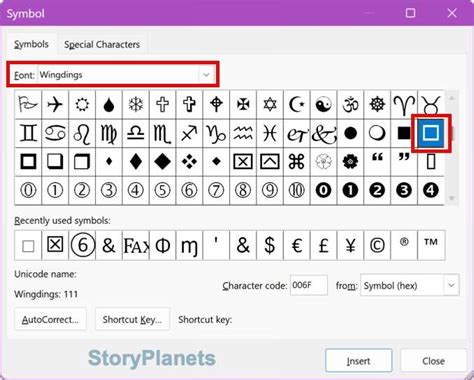Choose recently used FAX symbol

[x=136, y=246]
